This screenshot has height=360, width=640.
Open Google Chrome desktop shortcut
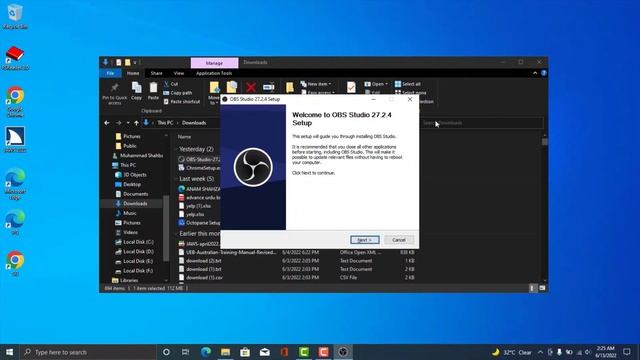click(15, 102)
